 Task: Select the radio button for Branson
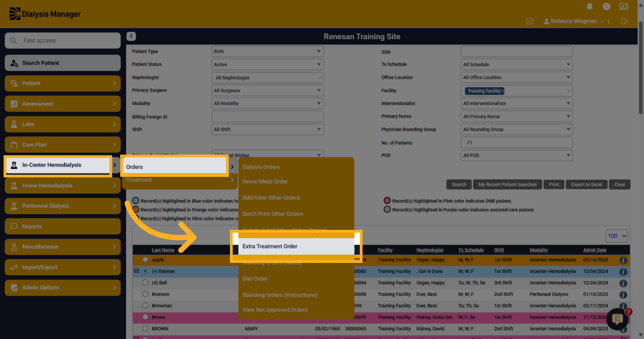pos(145,294)
